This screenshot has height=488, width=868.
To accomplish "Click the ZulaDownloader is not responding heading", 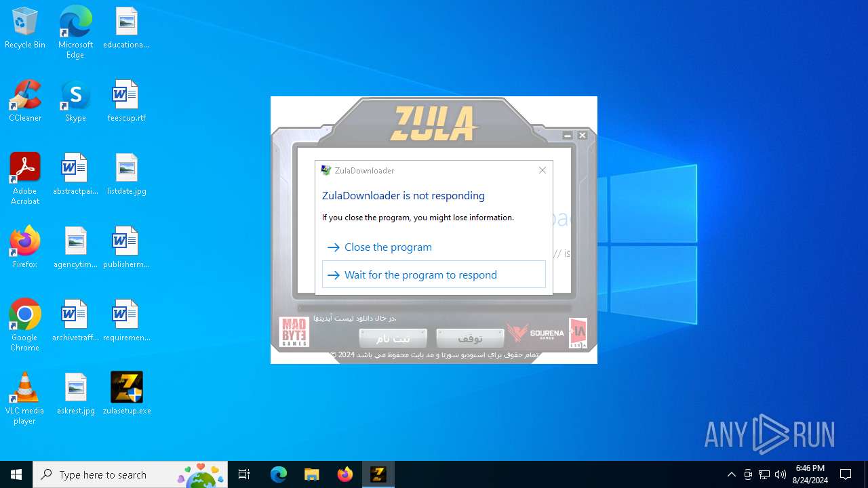I will (x=403, y=196).
